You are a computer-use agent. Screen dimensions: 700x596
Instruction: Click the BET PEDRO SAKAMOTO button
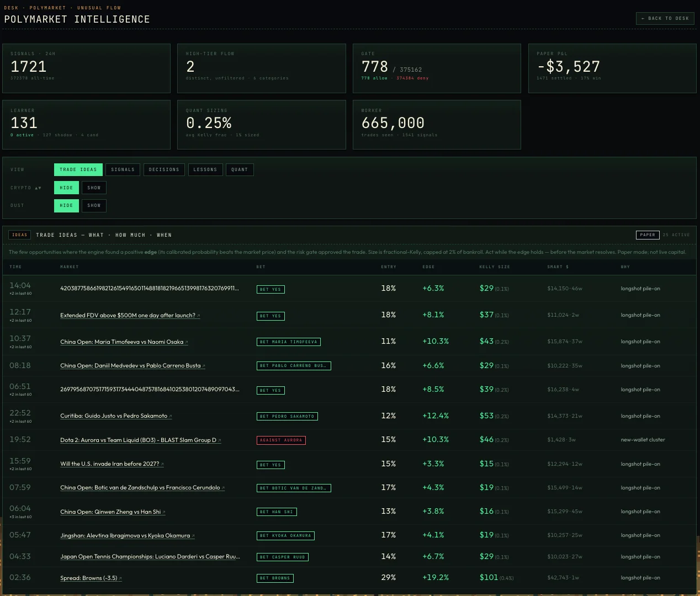coord(287,417)
